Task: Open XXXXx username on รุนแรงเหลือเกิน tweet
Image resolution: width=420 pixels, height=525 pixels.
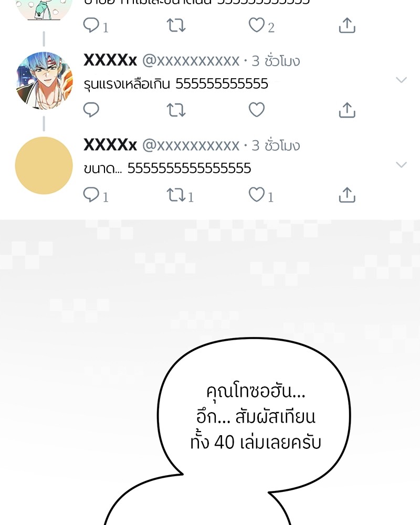Action: click(x=110, y=60)
